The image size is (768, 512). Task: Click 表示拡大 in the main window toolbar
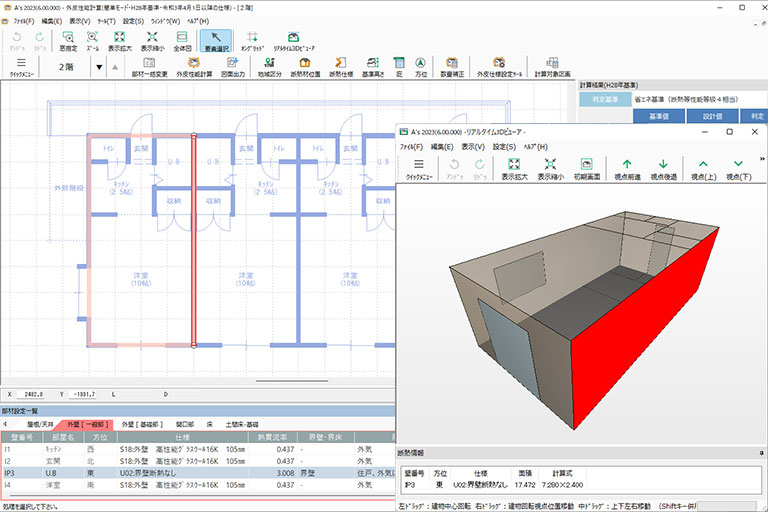tap(120, 41)
